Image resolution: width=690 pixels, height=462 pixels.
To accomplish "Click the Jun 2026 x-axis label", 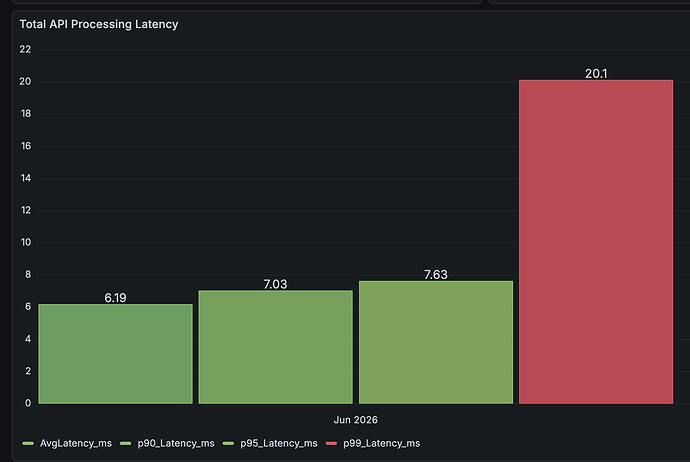I will coord(356,420).
